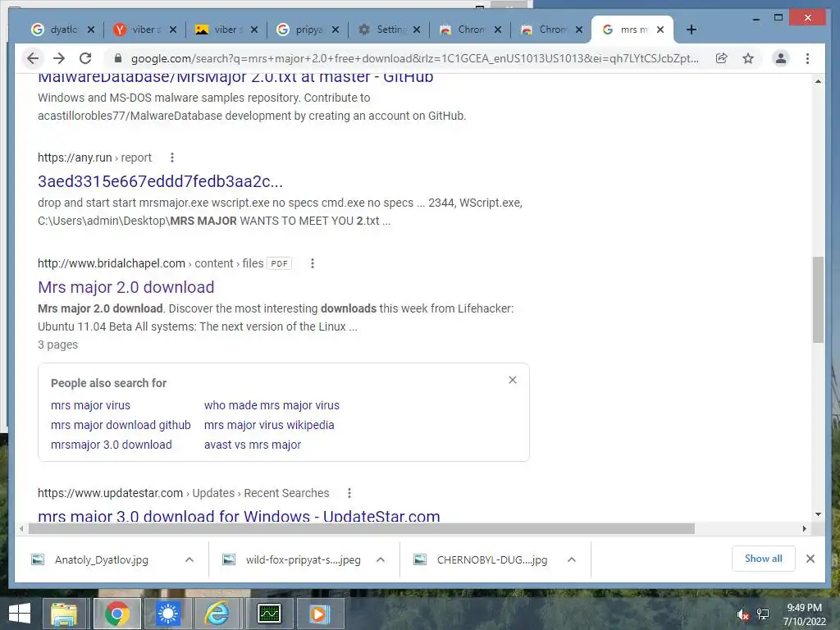Screen dimensions: 840x630
Task: Close the active 'mrs m' tab
Action: point(660,30)
